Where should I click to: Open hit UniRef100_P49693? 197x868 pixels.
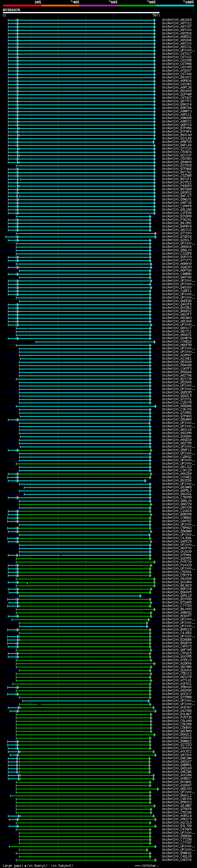coord(177,186)
